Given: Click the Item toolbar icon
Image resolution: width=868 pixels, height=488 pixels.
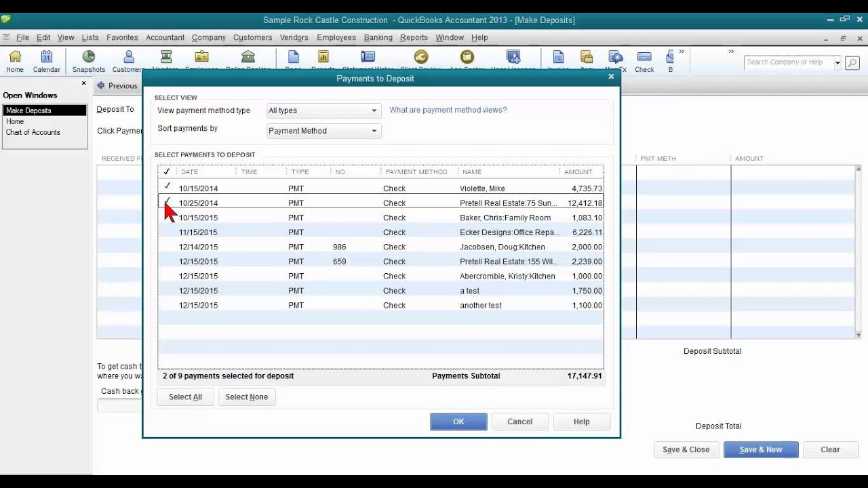Looking at the screenshot, I should pyautogui.click(x=587, y=60).
